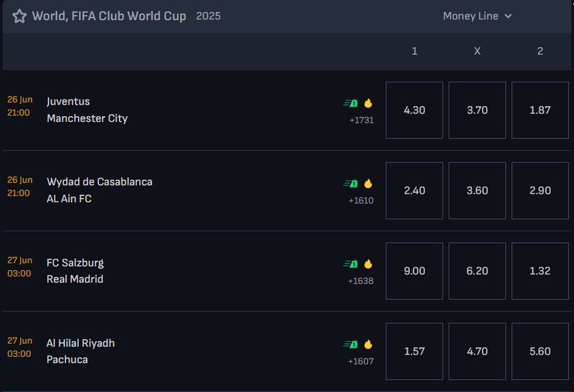Expand +1638 more markets for Salzburg match
Viewport: 574px width, 392px height.
[361, 281]
